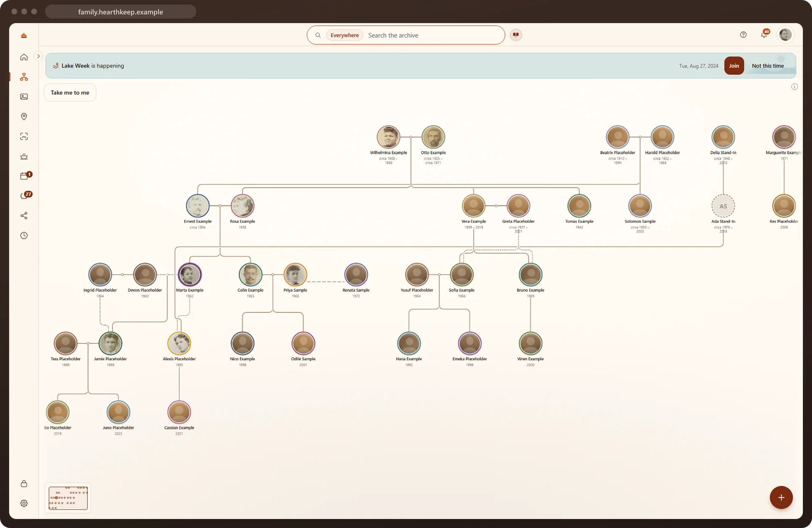Open the share icon in sidebar
Image resolution: width=812 pixels, height=528 pixels.
click(x=24, y=216)
